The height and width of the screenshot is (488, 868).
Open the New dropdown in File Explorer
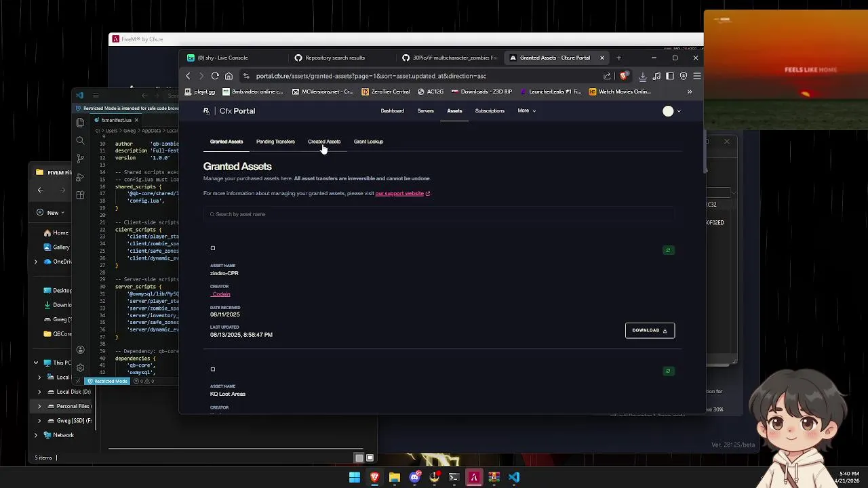coord(51,213)
